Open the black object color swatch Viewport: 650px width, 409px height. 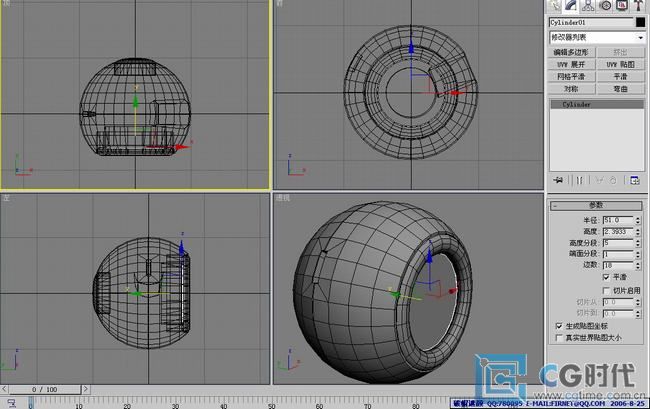click(640, 22)
